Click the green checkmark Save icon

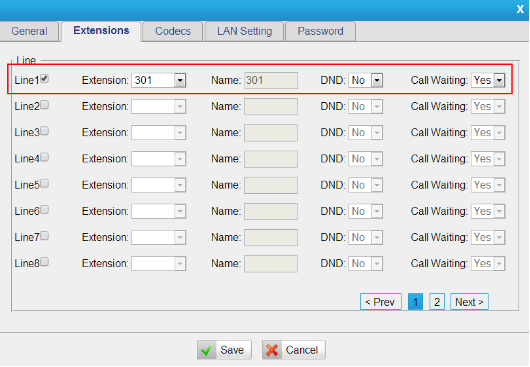(207, 350)
